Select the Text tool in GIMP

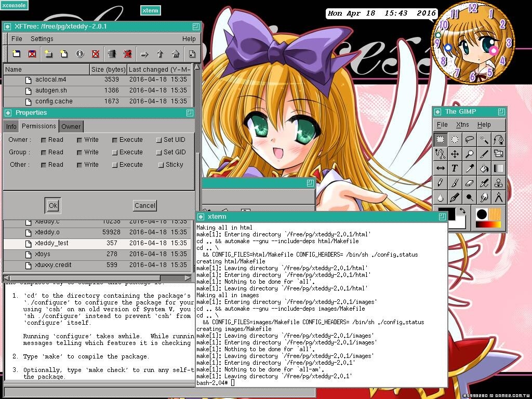click(455, 168)
